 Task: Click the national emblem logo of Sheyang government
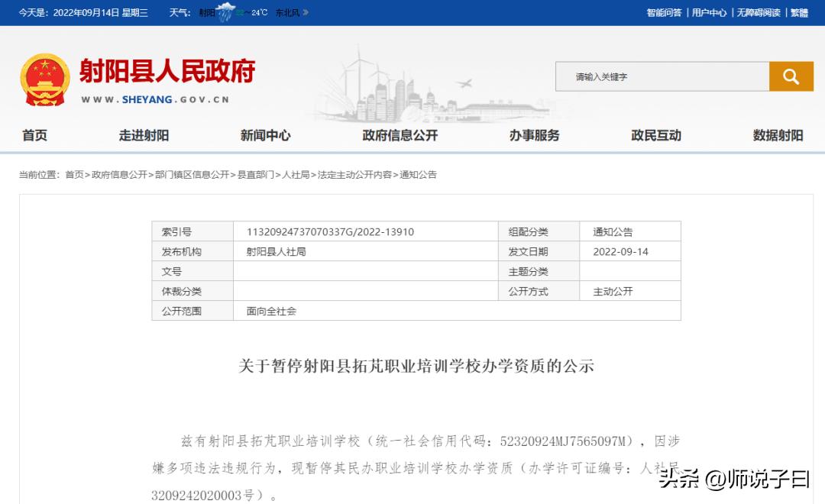pos(44,79)
